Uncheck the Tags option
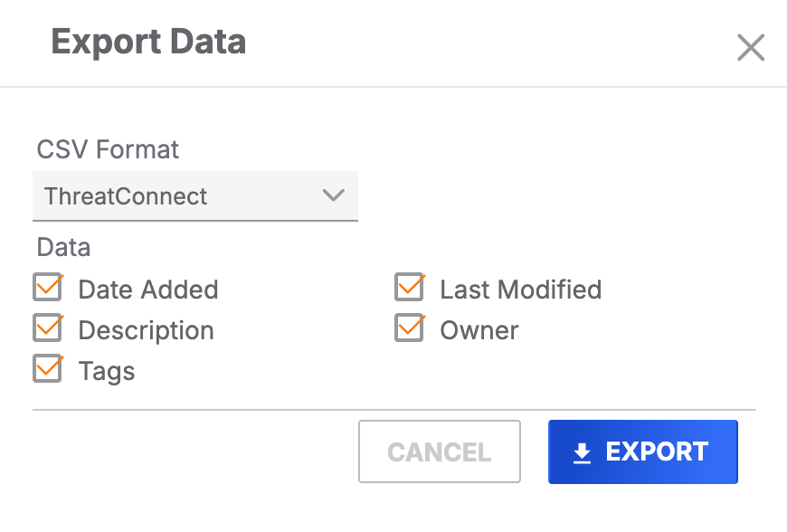Image resolution: width=787 pixels, height=532 pixels. point(47,368)
